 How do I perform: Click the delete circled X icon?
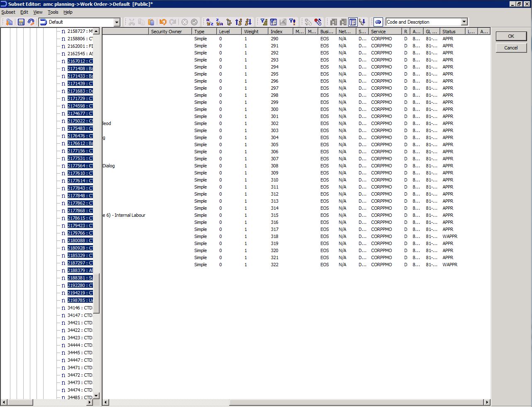(x=185, y=22)
